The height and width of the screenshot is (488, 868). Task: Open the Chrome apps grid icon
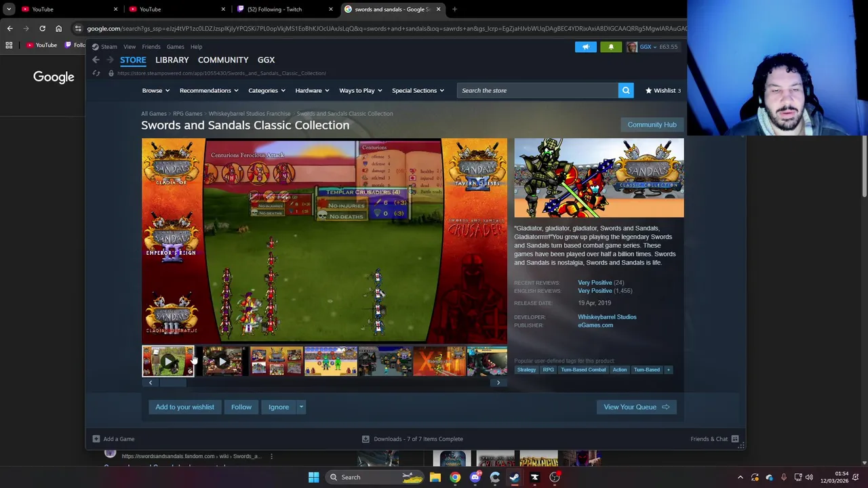[x=9, y=45]
